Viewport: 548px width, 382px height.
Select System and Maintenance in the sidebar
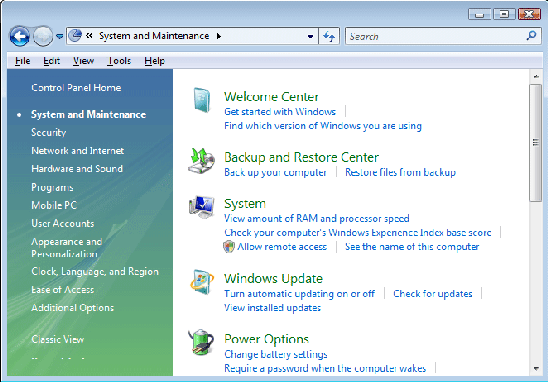[x=88, y=114]
